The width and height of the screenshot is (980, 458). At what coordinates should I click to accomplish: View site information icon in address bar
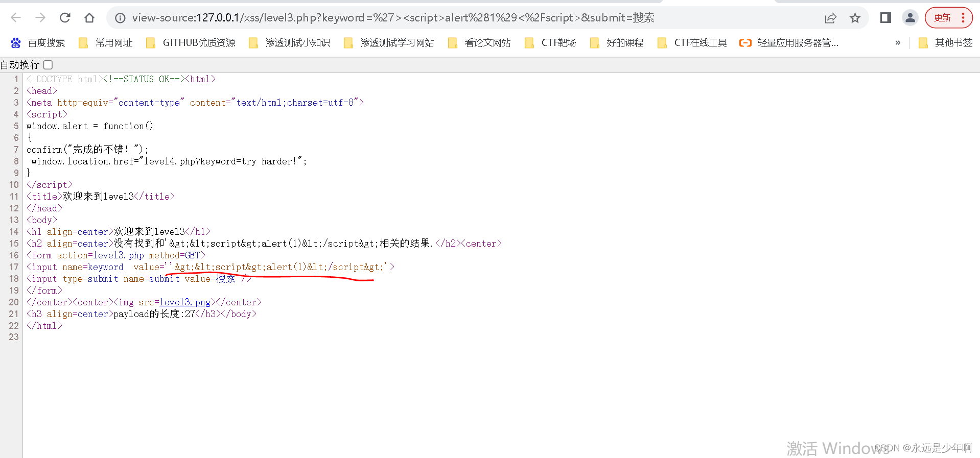pos(120,18)
